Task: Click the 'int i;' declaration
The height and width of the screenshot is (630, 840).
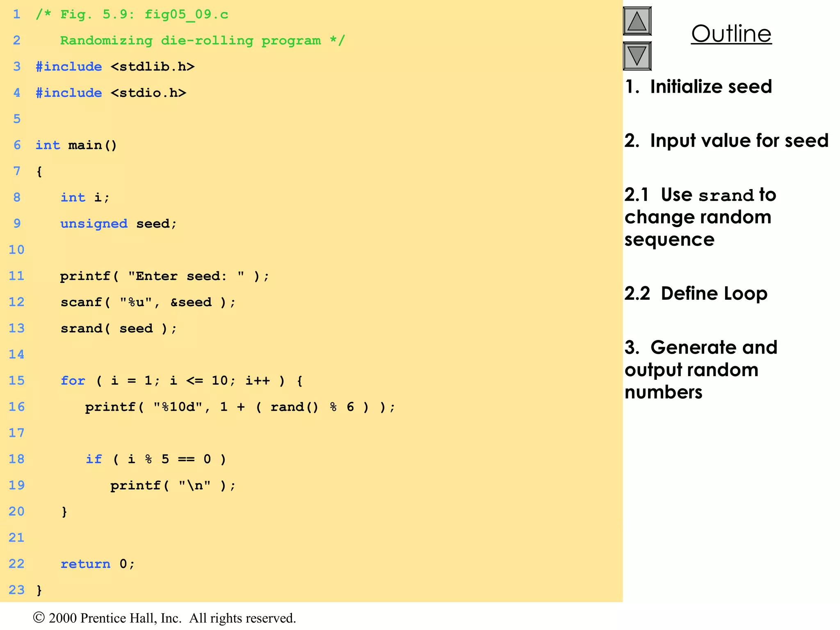Action: click(85, 198)
